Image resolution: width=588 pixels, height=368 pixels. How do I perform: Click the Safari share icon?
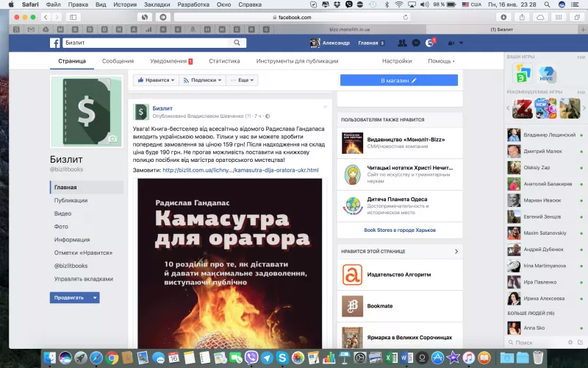[x=522, y=17]
